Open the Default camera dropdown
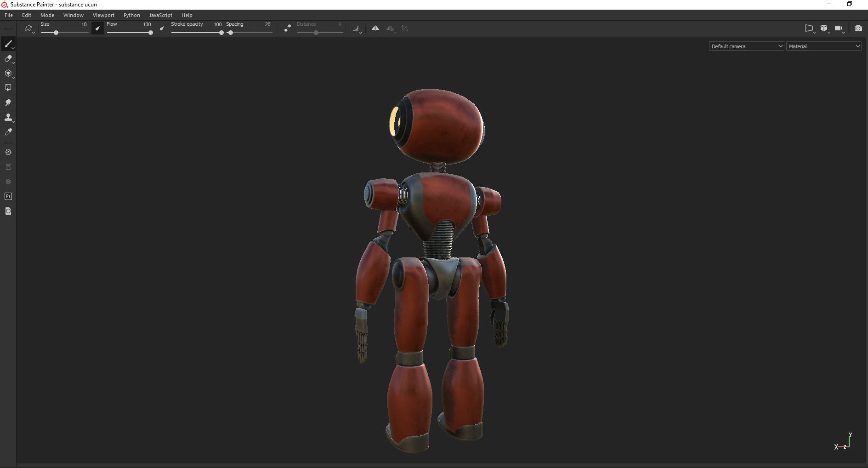Image resolution: width=868 pixels, height=468 pixels. click(x=746, y=46)
